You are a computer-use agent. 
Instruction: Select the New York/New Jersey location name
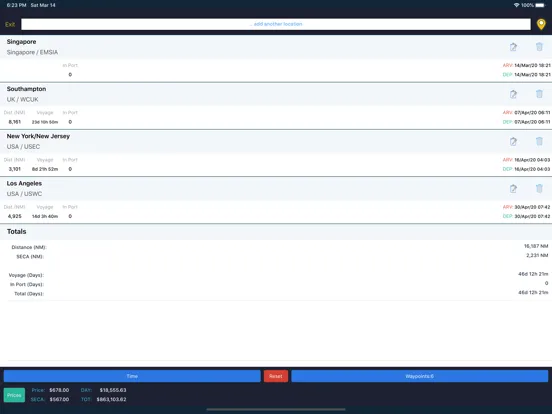38,136
